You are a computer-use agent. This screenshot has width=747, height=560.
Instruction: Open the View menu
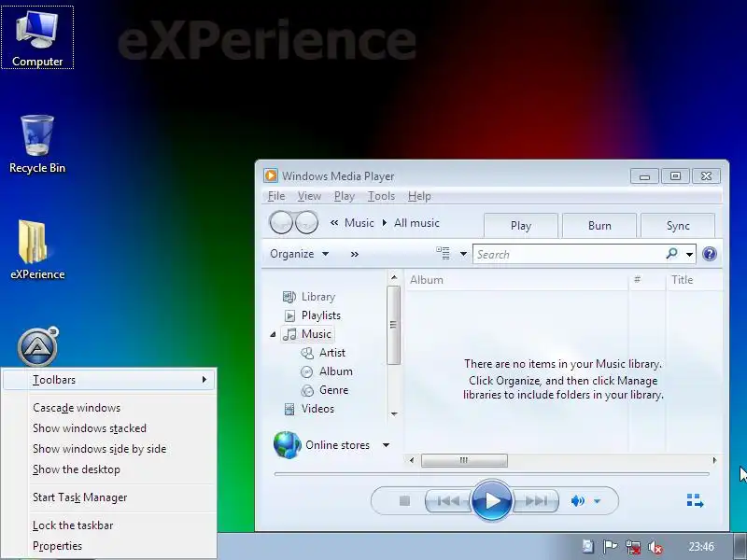[309, 196]
